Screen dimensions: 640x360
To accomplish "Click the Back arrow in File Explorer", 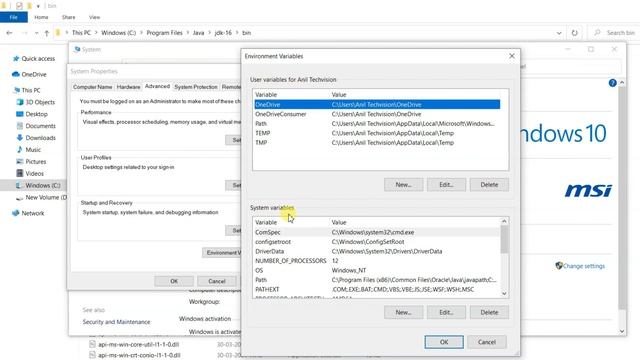I will point(9,33).
